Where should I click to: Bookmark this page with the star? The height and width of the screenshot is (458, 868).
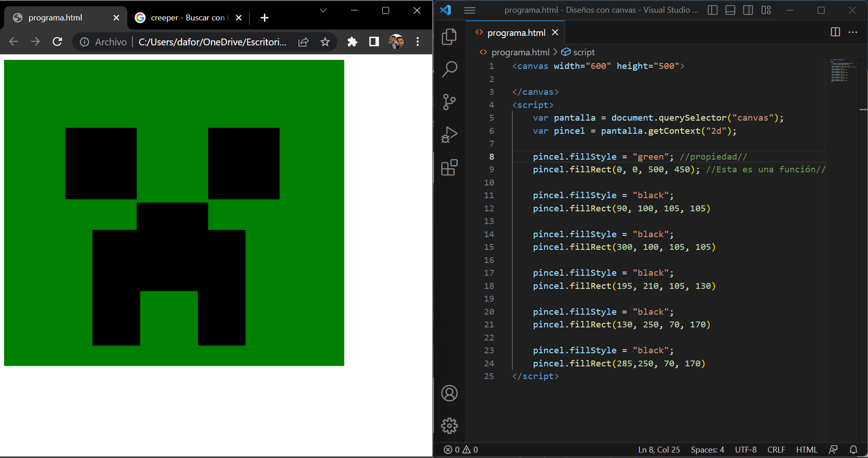pyautogui.click(x=325, y=42)
